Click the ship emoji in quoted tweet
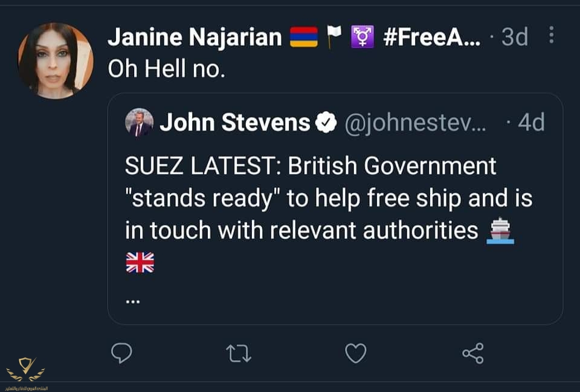This screenshot has height=392, width=580. (x=500, y=231)
